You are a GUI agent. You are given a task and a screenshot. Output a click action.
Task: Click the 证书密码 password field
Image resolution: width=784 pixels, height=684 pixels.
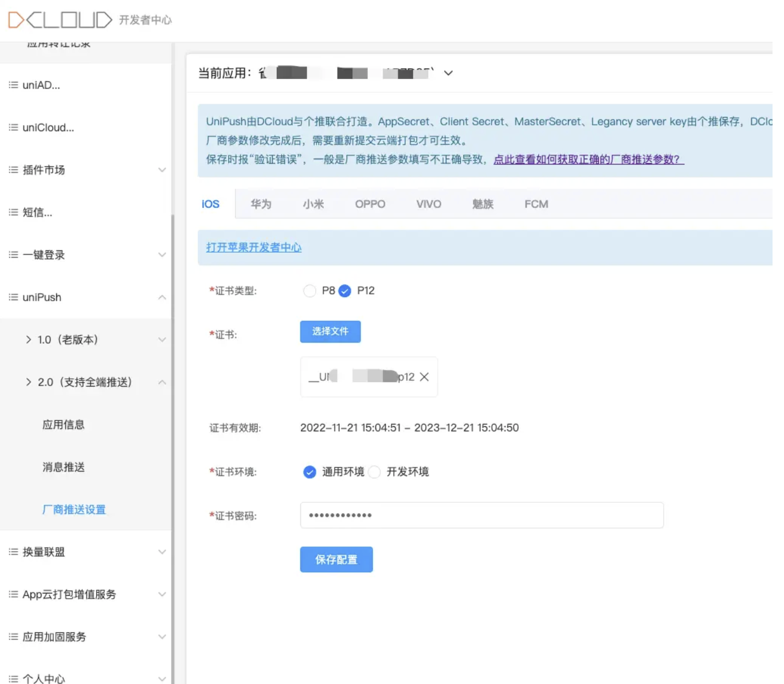tap(482, 516)
